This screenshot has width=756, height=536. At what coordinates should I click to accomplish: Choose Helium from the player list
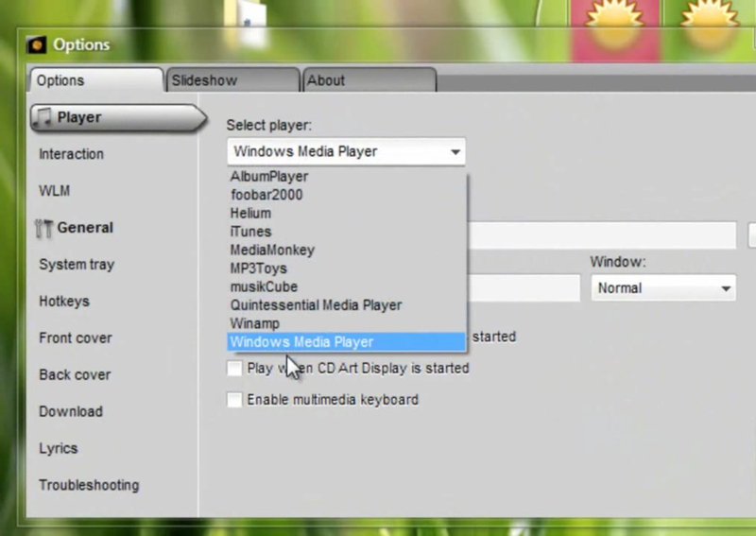[x=346, y=214]
